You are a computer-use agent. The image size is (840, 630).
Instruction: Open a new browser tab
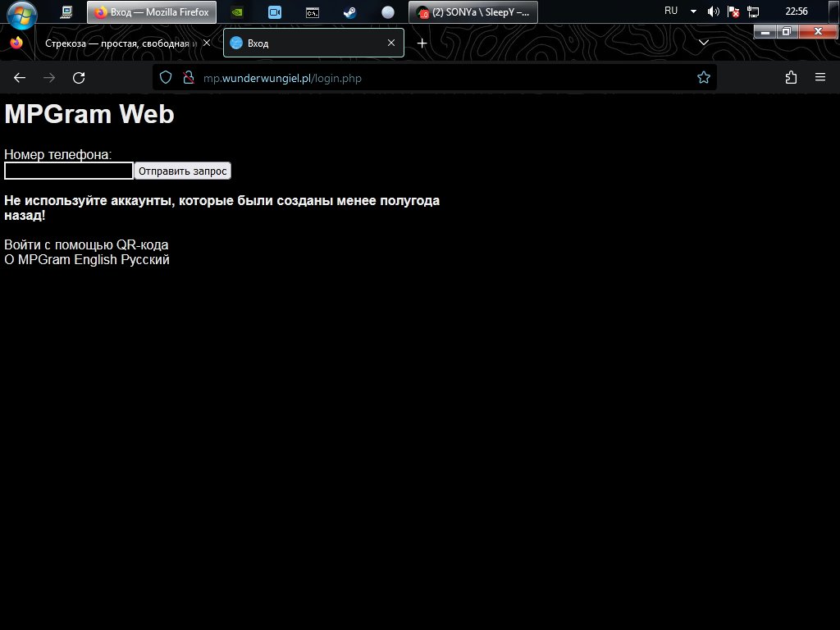[x=422, y=43]
